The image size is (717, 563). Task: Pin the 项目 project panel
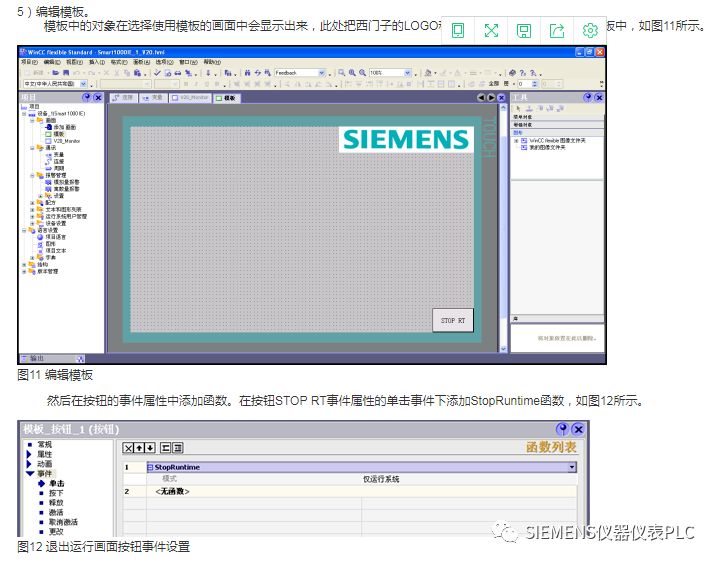86,97
